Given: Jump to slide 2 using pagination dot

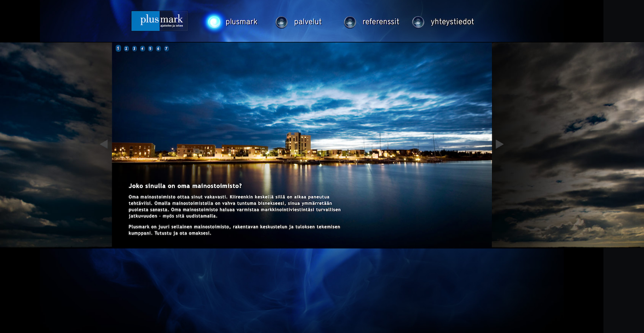Looking at the screenshot, I should (x=126, y=48).
